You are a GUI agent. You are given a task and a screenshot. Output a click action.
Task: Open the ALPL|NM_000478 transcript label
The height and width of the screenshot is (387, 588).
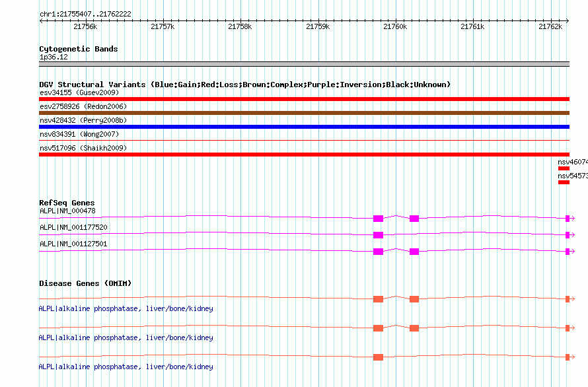coord(67,211)
